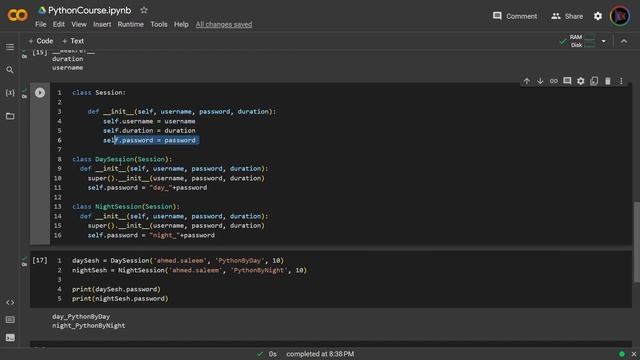Open the File menu
The width and height of the screenshot is (640, 360).
(41, 24)
